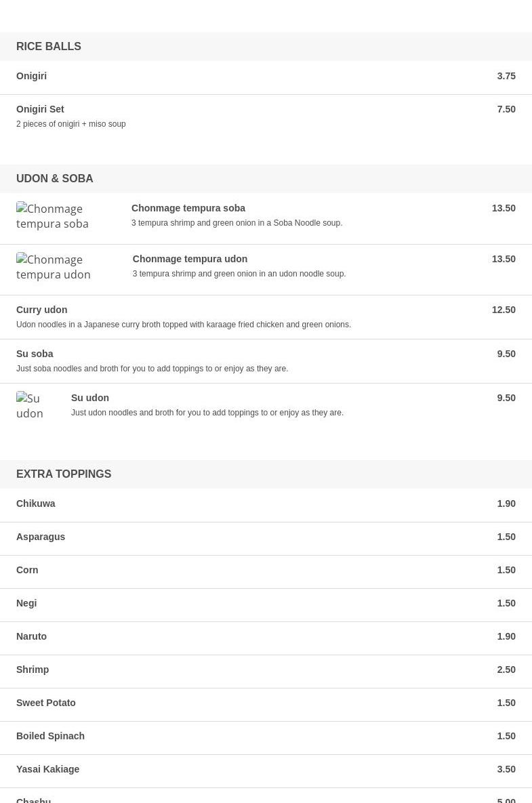Screen dimensions: 532x803
Task: Pick the Corn topping
Action: 27,570
